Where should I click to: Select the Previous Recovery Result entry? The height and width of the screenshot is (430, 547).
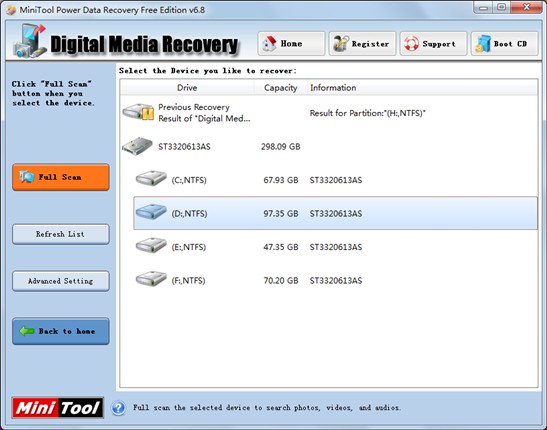point(329,113)
